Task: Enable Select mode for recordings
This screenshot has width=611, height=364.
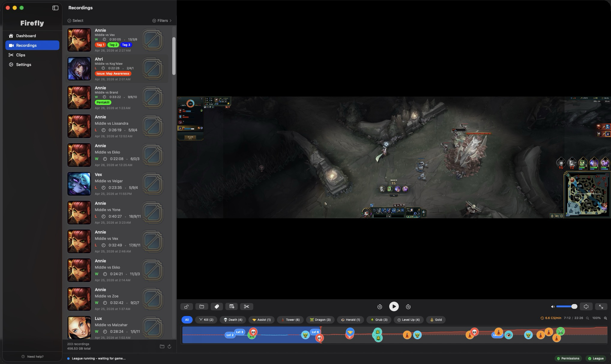Action: pyautogui.click(x=75, y=20)
